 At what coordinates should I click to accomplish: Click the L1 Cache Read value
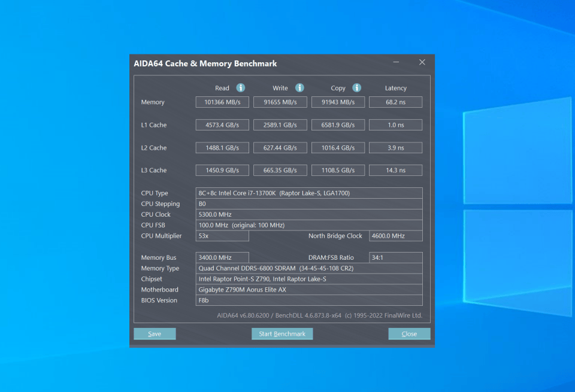point(222,125)
